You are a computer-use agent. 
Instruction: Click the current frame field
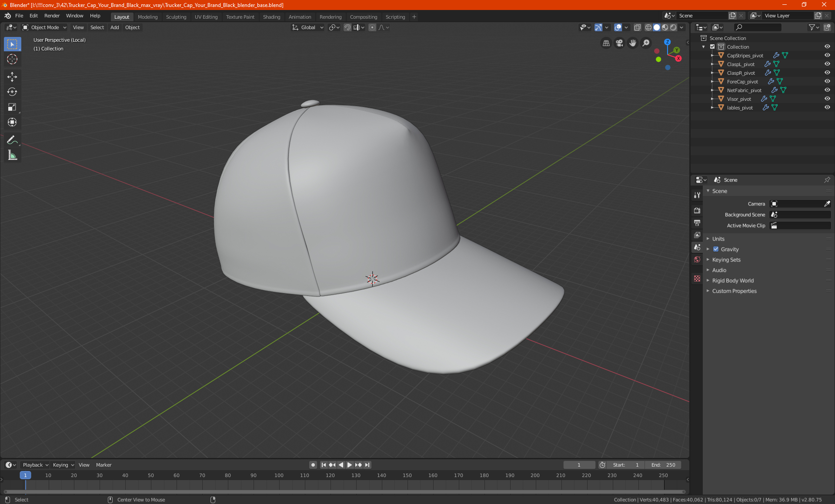click(579, 465)
